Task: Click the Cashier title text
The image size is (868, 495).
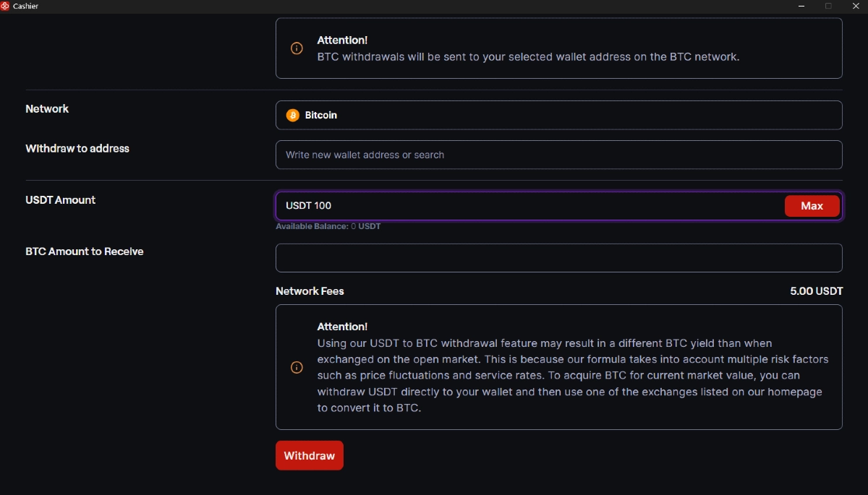Action: tap(25, 6)
